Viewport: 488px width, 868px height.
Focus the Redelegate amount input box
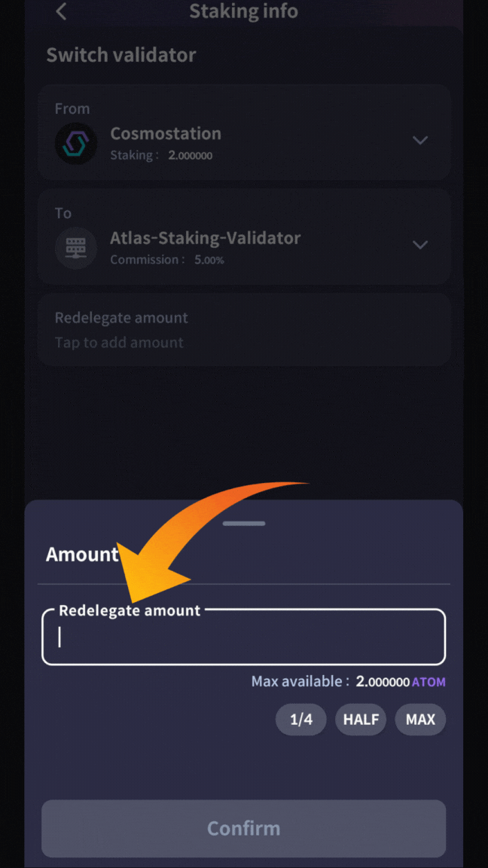click(x=244, y=638)
